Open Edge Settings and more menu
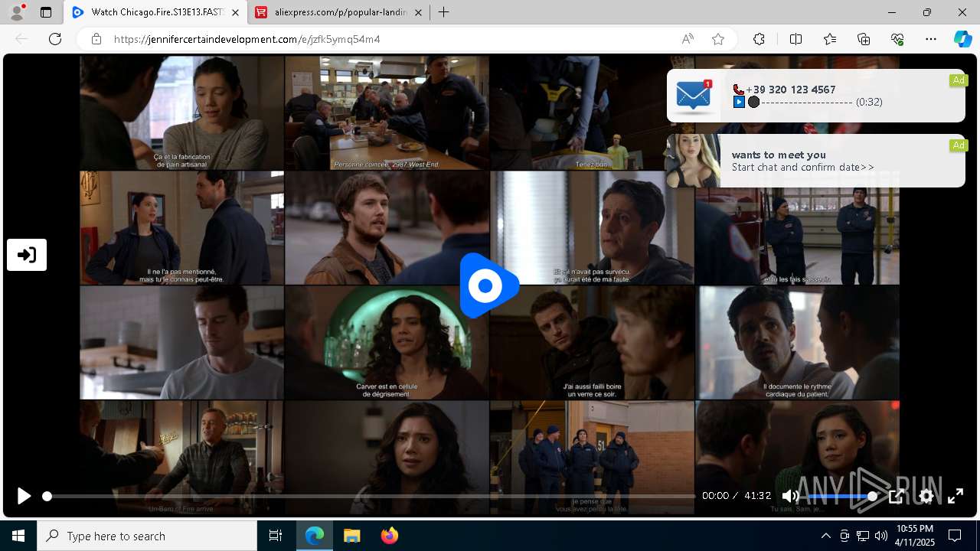Viewport: 980px width, 551px height. [931, 39]
